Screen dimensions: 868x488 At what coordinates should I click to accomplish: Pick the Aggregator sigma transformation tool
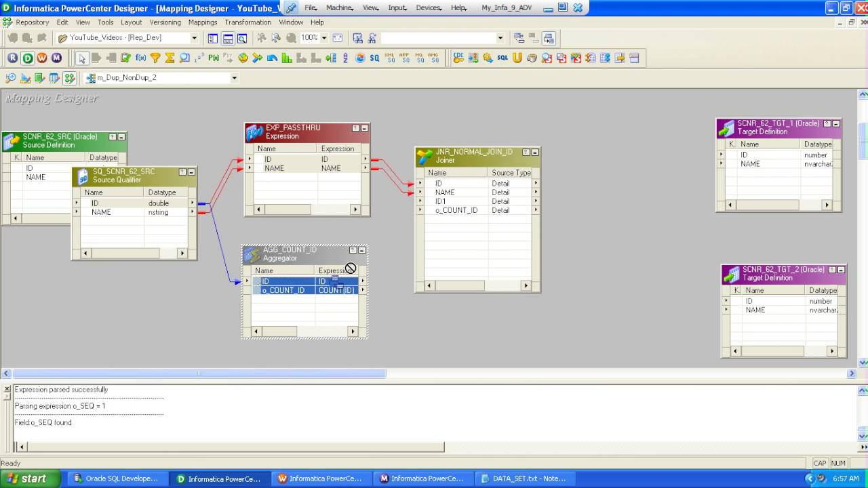(x=170, y=58)
